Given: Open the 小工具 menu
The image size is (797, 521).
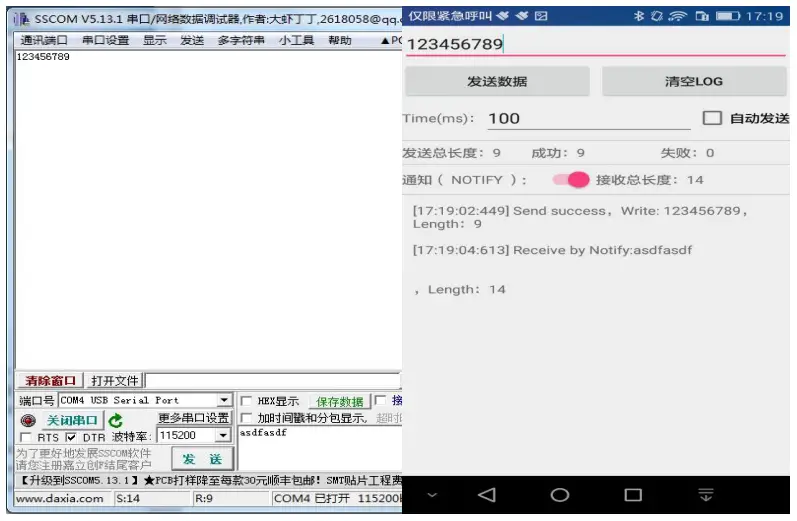Looking at the screenshot, I should click(296, 40).
